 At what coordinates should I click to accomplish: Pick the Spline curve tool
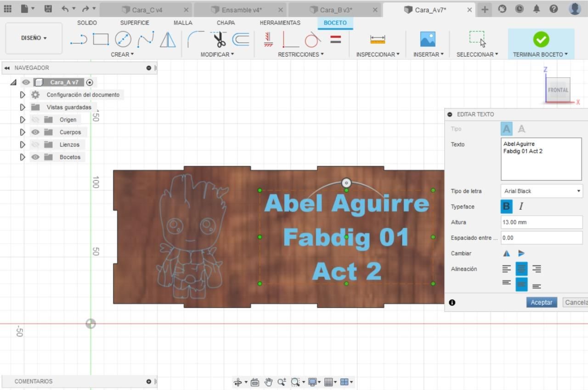tap(146, 40)
